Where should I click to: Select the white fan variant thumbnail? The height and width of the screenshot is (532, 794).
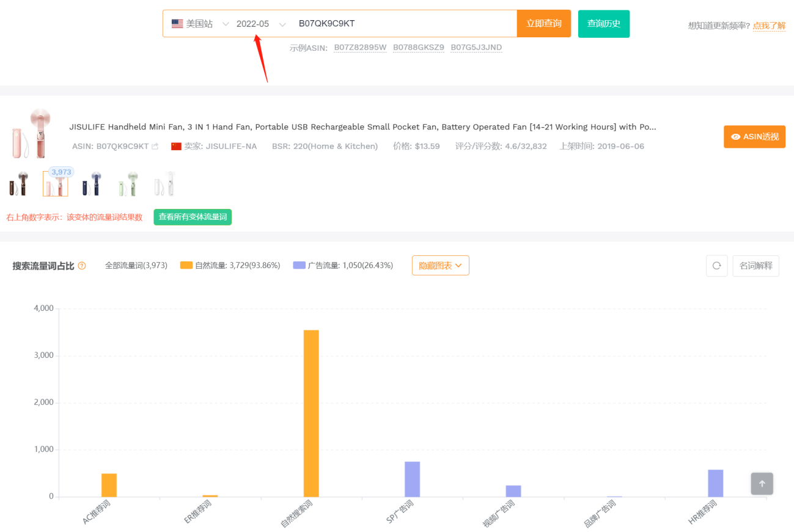tap(164, 184)
